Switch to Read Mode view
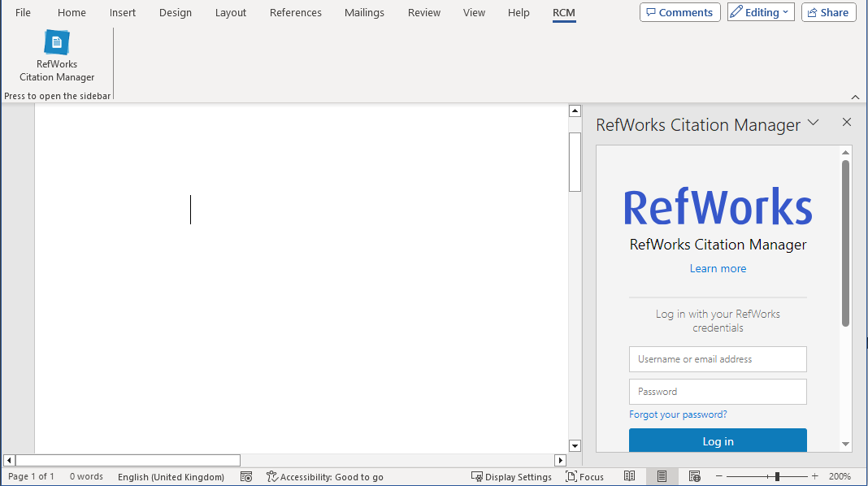 coord(629,476)
